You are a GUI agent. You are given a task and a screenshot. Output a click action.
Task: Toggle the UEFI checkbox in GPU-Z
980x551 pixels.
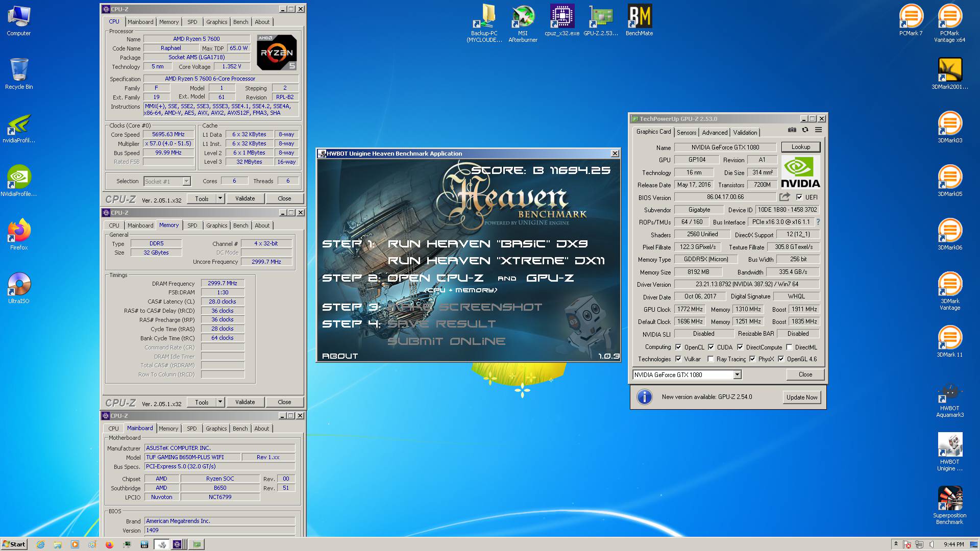pyautogui.click(x=799, y=197)
